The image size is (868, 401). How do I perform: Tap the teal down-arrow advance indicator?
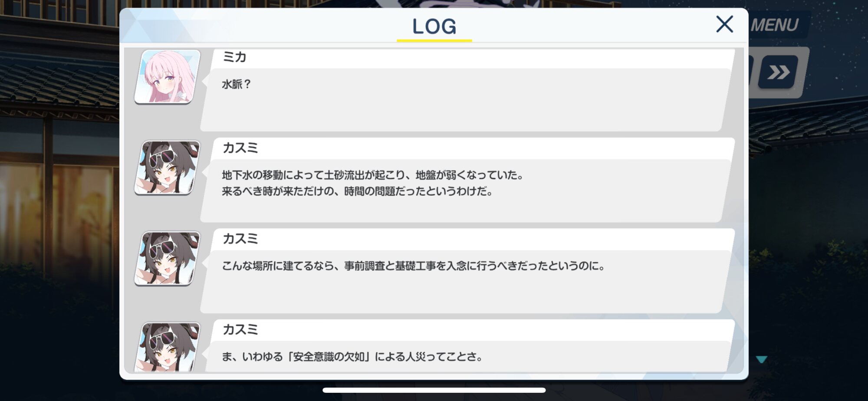(x=761, y=359)
